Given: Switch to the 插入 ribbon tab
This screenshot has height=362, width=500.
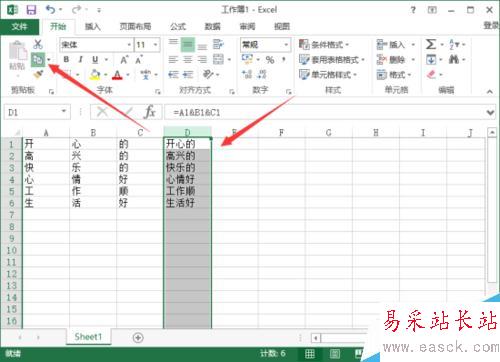Looking at the screenshot, I should pyautogui.click(x=93, y=26).
